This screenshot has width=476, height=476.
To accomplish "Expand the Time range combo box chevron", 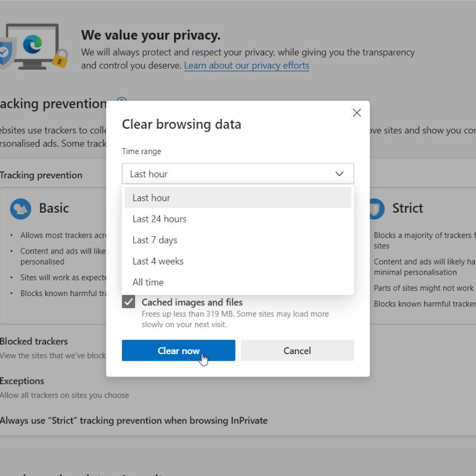I will coord(339,174).
